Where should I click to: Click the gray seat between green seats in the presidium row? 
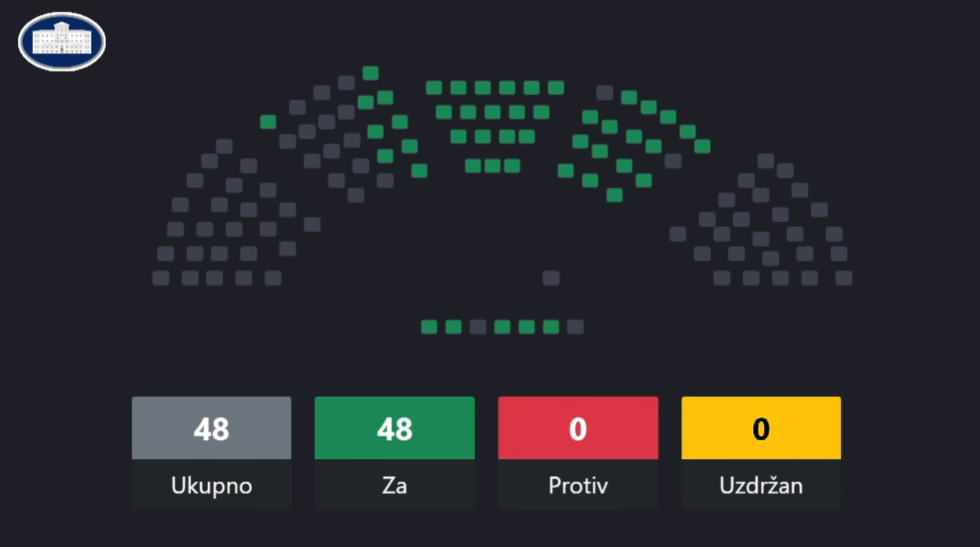pos(477,327)
